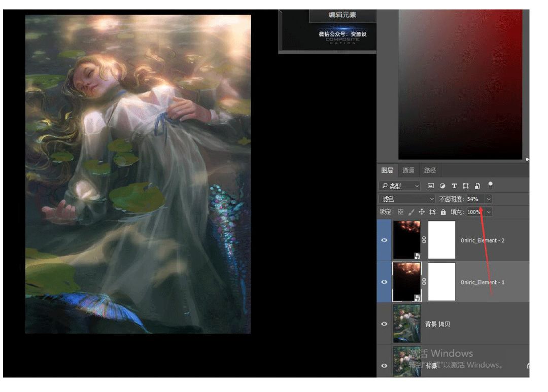
Task: Hide the Oniric_Element - 2 layer
Action: pos(384,240)
